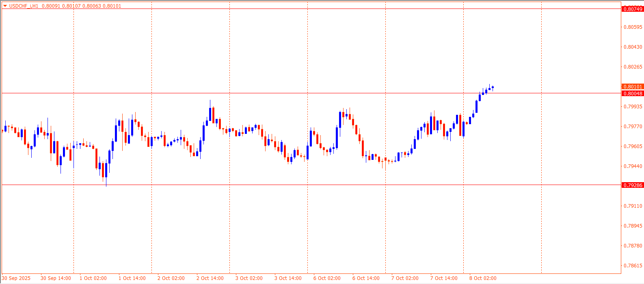
Task: Click the latest candle on the chart
Action: click(493, 87)
